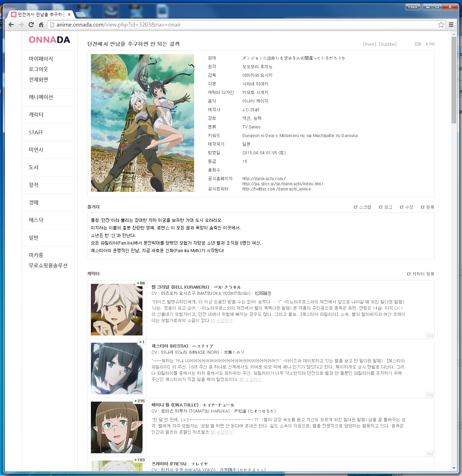The height and width of the screenshot is (476, 462).
Task: Open the STAFF sidebar section
Action: click(x=36, y=133)
